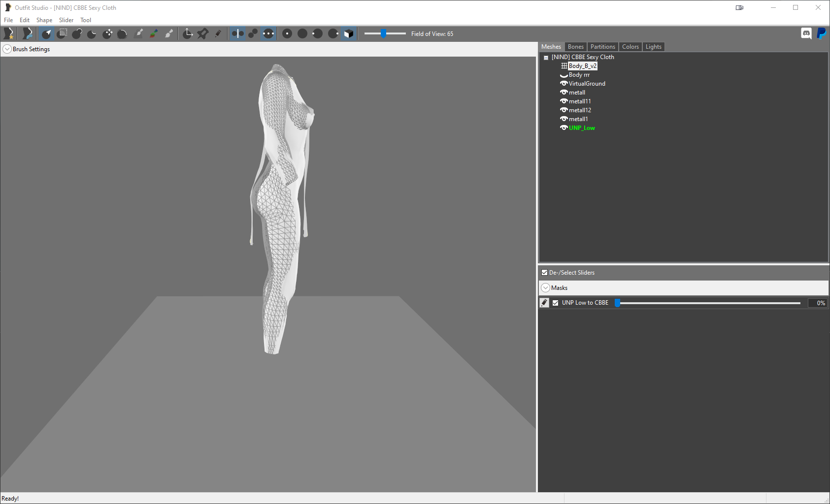Click the New Project toolbar icon

(9, 33)
